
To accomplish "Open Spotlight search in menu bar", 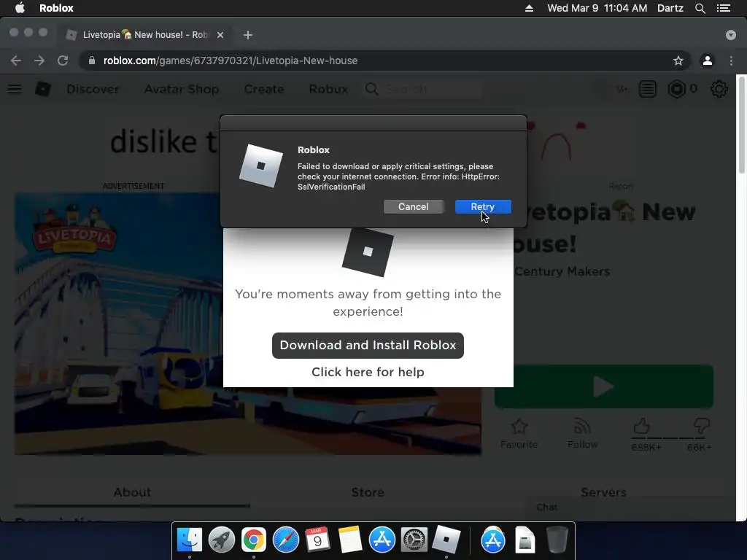I will click(700, 8).
